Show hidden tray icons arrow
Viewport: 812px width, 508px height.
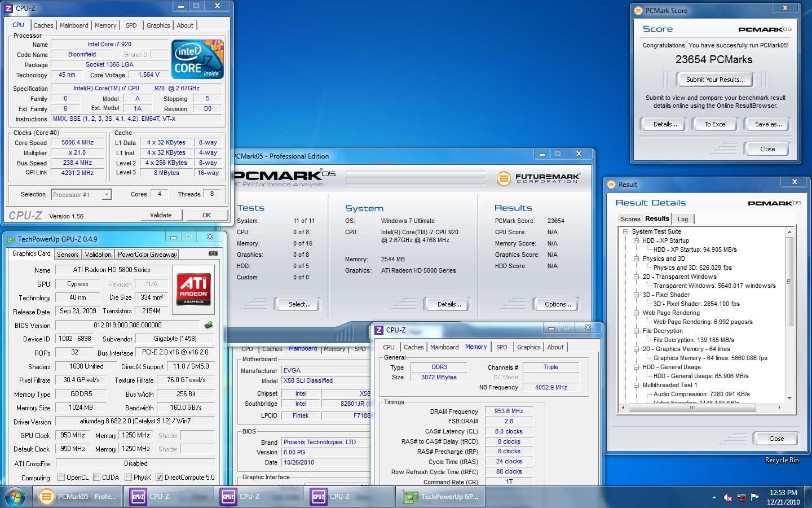[x=714, y=497]
